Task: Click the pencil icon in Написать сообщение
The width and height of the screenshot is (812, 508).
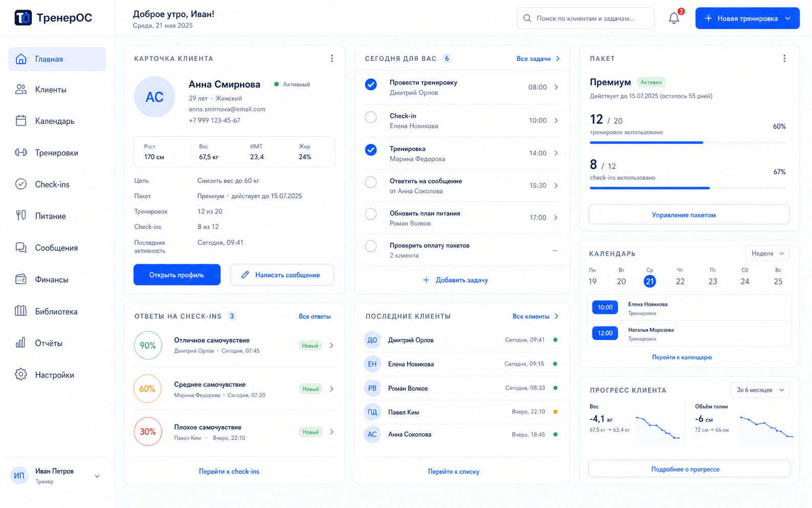Action: 245,275
